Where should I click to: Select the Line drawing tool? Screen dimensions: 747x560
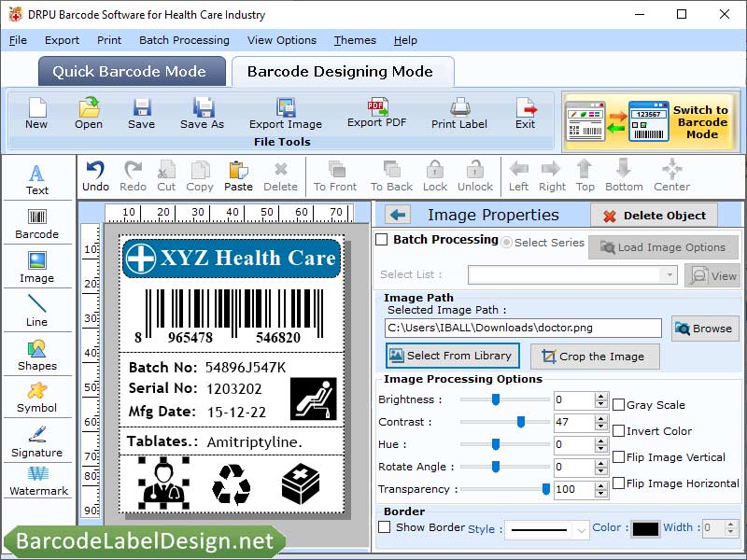point(36,311)
